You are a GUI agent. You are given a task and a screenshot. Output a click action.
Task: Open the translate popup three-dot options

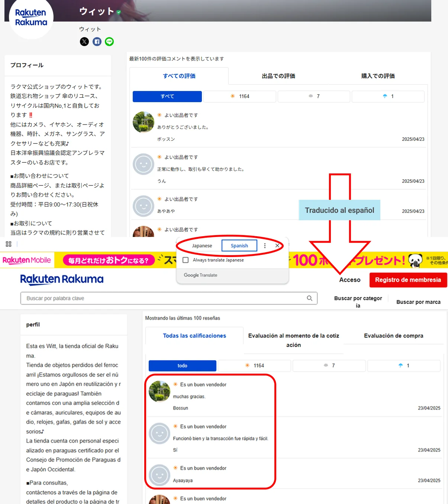[265, 246]
